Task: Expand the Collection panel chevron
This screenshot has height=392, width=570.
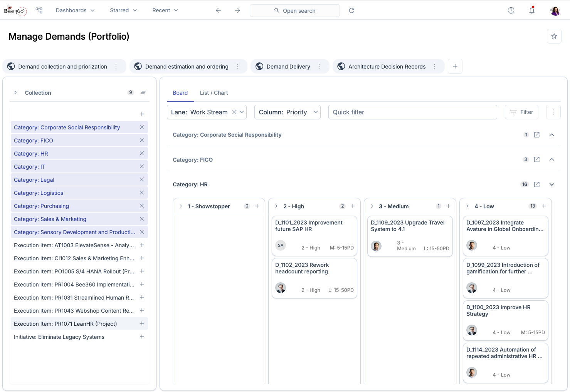Action: coord(15,93)
